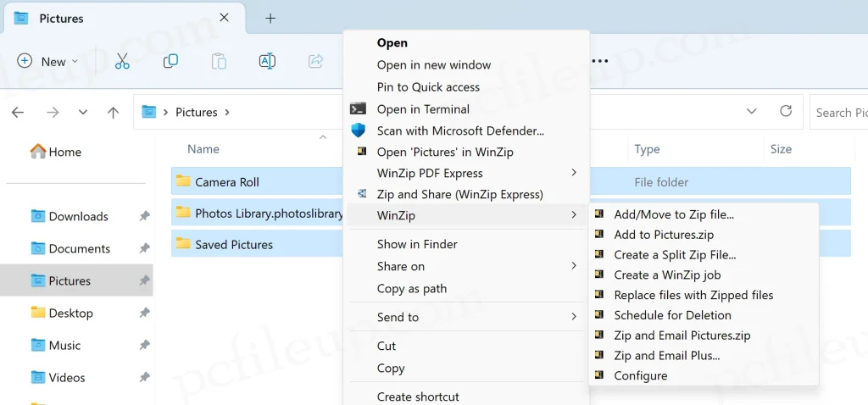
Task: Click the Refresh button next to address bar
Action: point(786,111)
